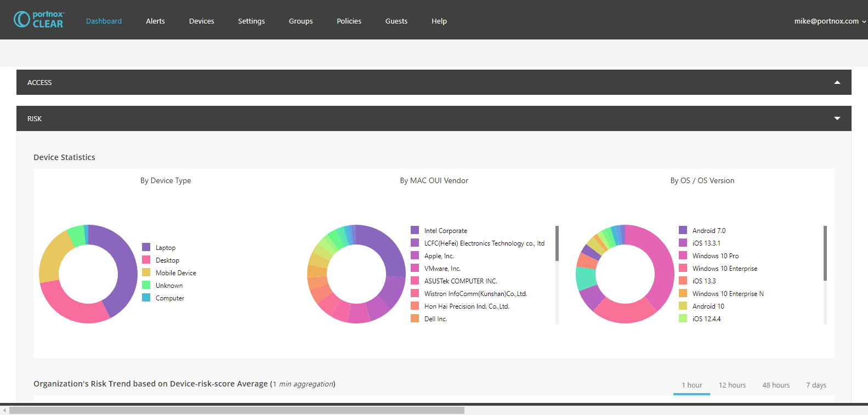Hide VMware, Inc. series in vendor chart
This screenshot has width=868, height=415.
tap(442, 269)
